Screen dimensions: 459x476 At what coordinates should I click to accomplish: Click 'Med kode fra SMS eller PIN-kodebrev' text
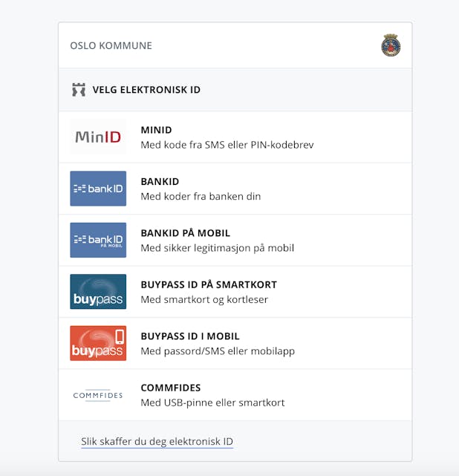tap(227, 145)
